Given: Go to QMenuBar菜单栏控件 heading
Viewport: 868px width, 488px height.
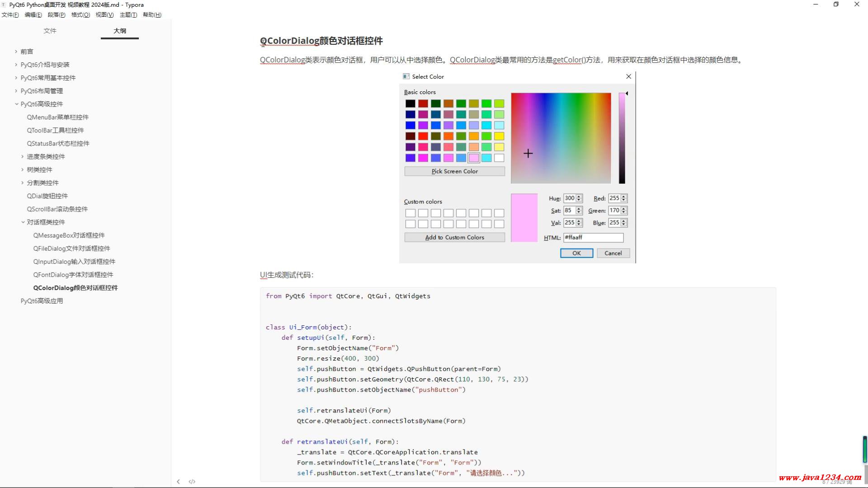Looking at the screenshot, I should click(x=58, y=117).
